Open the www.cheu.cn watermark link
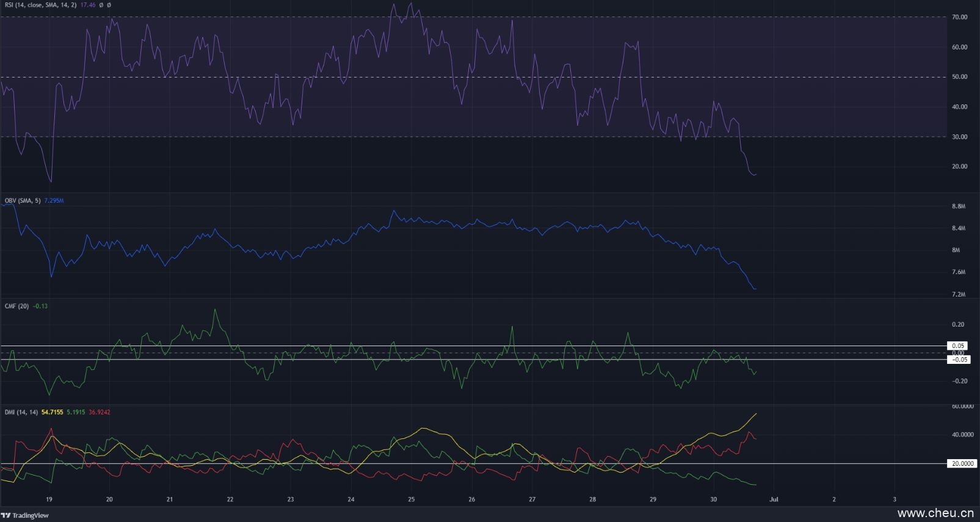The image size is (980, 522). tap(935, 513)
